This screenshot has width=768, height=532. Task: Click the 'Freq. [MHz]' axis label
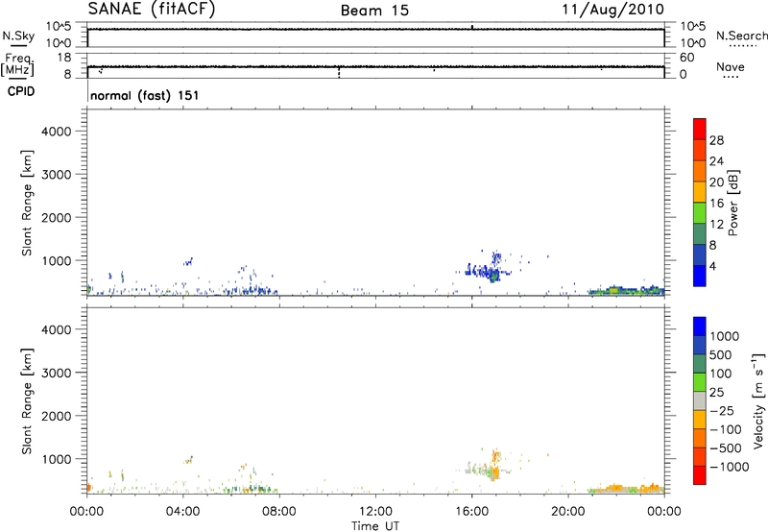(18, 64)
